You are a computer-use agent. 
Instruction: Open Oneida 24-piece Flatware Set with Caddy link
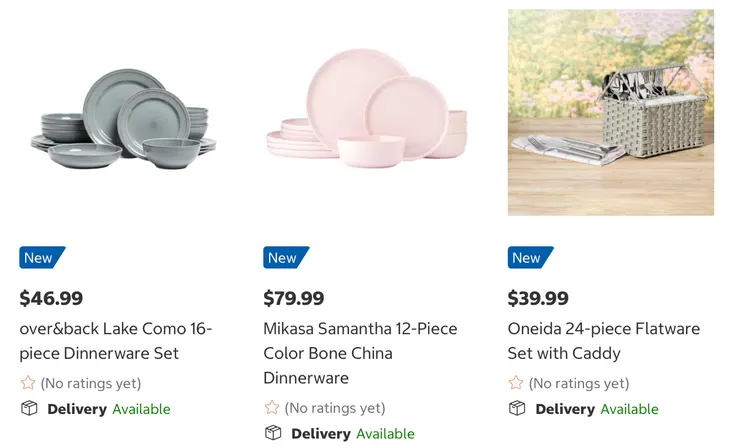click(x=604, y=341)
